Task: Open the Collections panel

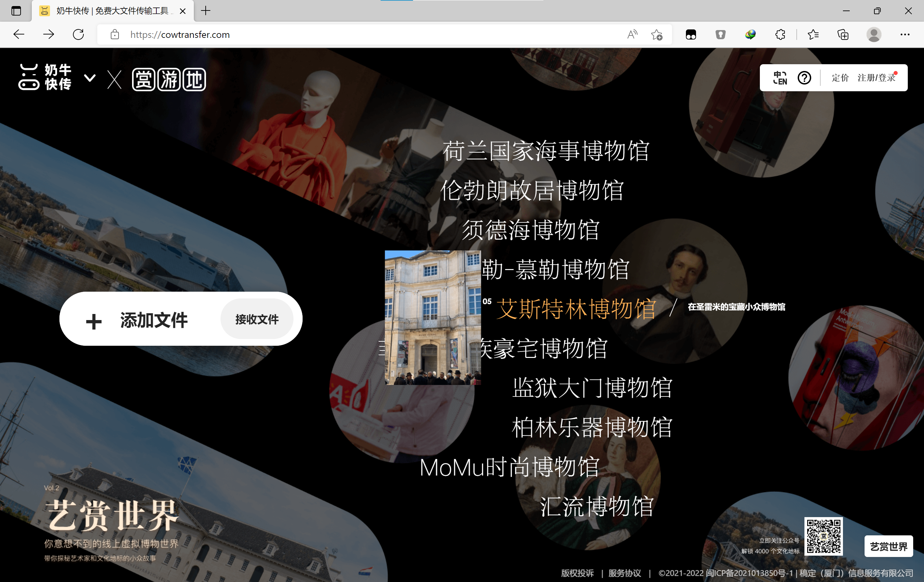Action: pyautogui.click(x=843, y=34)
